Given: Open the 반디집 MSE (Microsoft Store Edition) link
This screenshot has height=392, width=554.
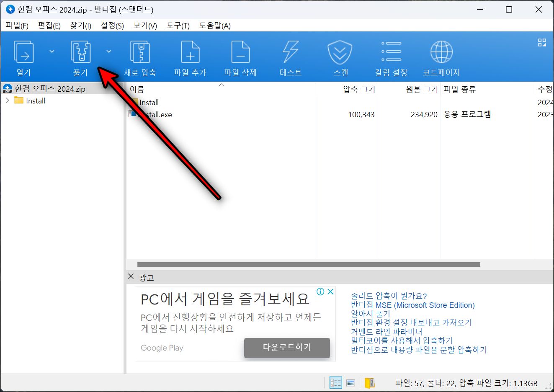Looking at the screenshot, I should 413,305.
